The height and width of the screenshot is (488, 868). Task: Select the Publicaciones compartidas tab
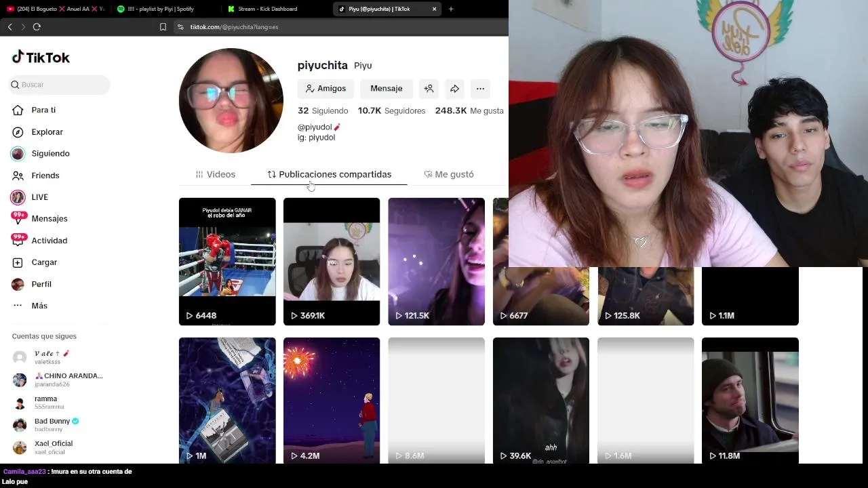click(329, 174)
